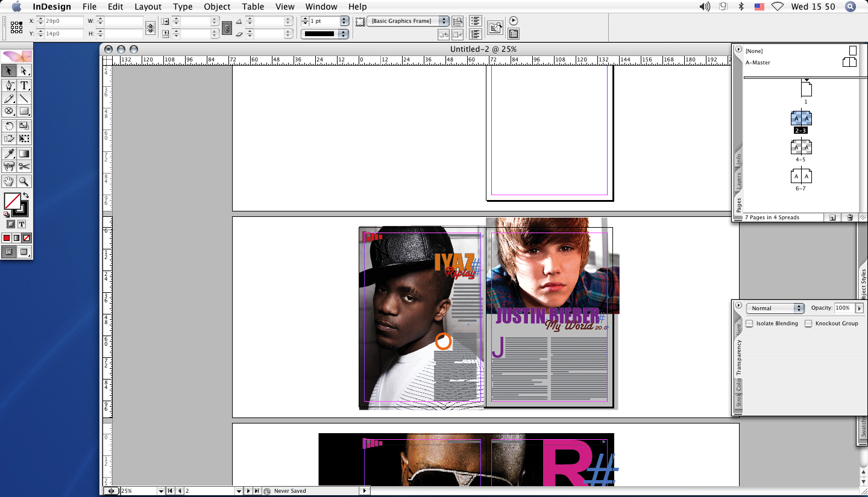Open the volume menu bar icon
The width and height of the screenshot is (868, 497).
click(705, 7)
